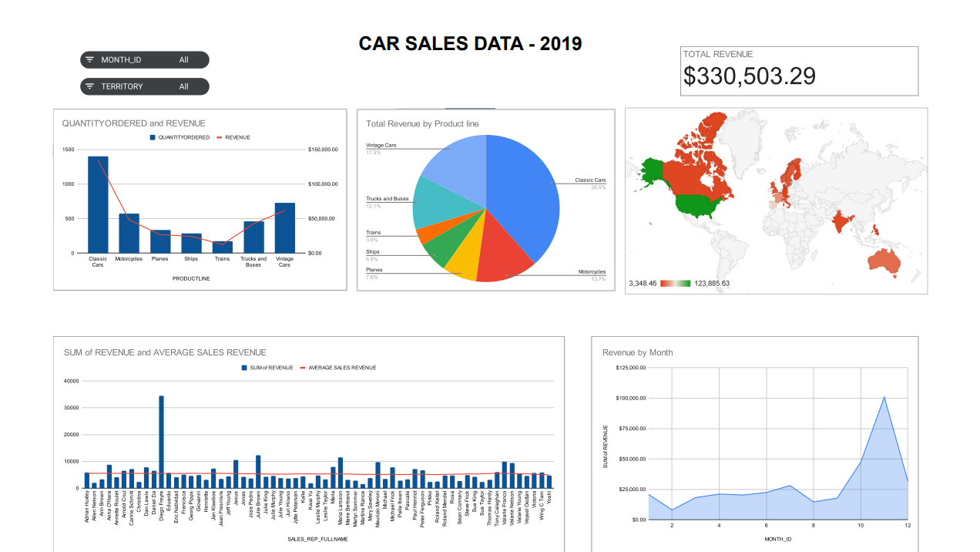Click the TOTAL REVENUE scorecard label
This screenshot has height=552, width=980.
718,54
